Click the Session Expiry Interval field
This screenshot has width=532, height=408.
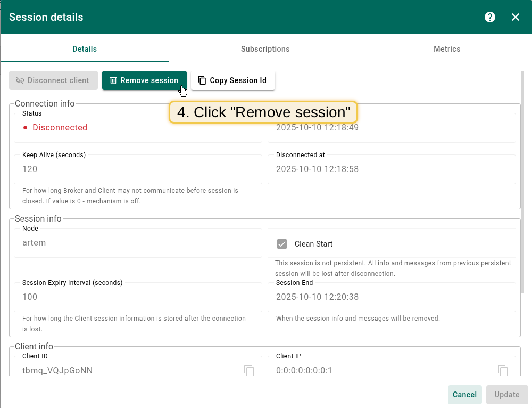pyautogui.click(x=137, y=297)
